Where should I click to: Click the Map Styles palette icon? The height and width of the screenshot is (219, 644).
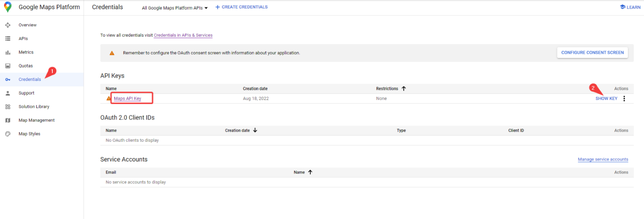[8, 134]
